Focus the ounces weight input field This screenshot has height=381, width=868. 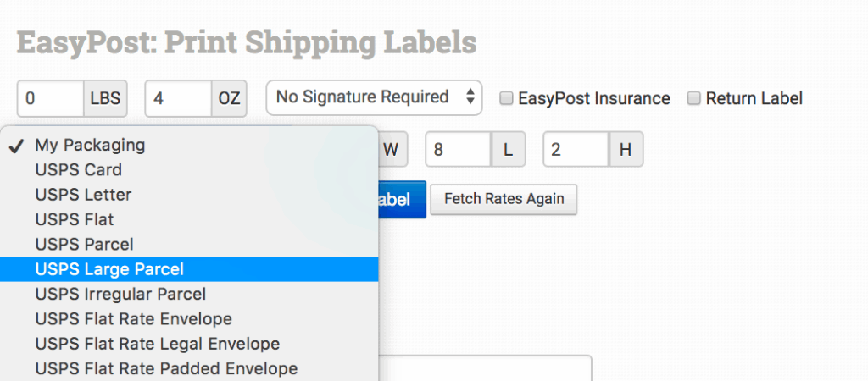[178, 98]
